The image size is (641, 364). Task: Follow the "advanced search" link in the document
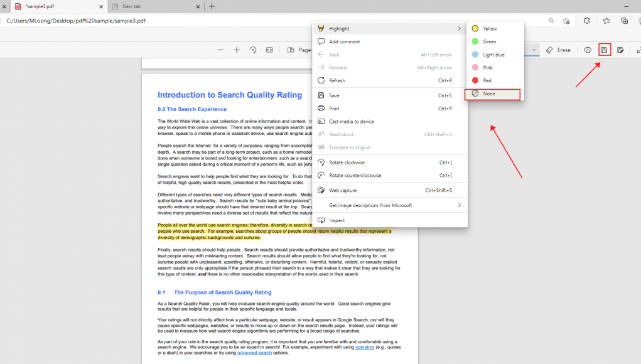coord(254,353)
